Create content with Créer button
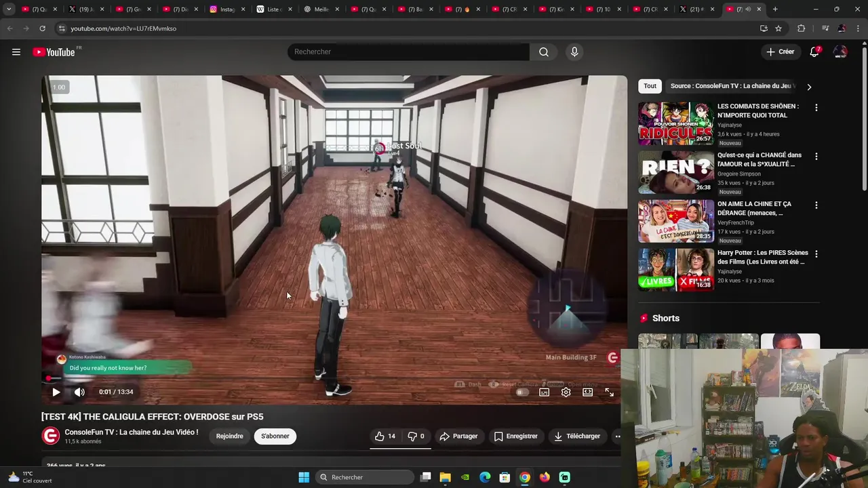This screenshot has width=868, height=488. [780, 52]
